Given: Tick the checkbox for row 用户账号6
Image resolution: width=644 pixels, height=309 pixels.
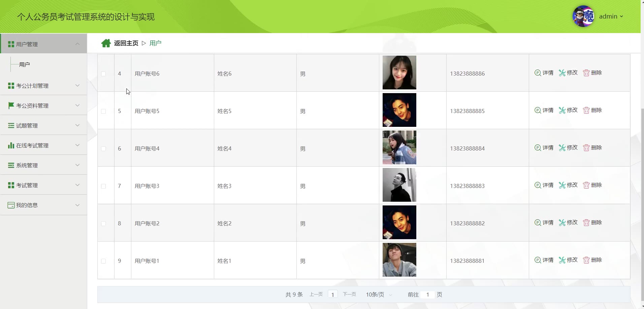Looking at the screenshot, I should point(103,74).
